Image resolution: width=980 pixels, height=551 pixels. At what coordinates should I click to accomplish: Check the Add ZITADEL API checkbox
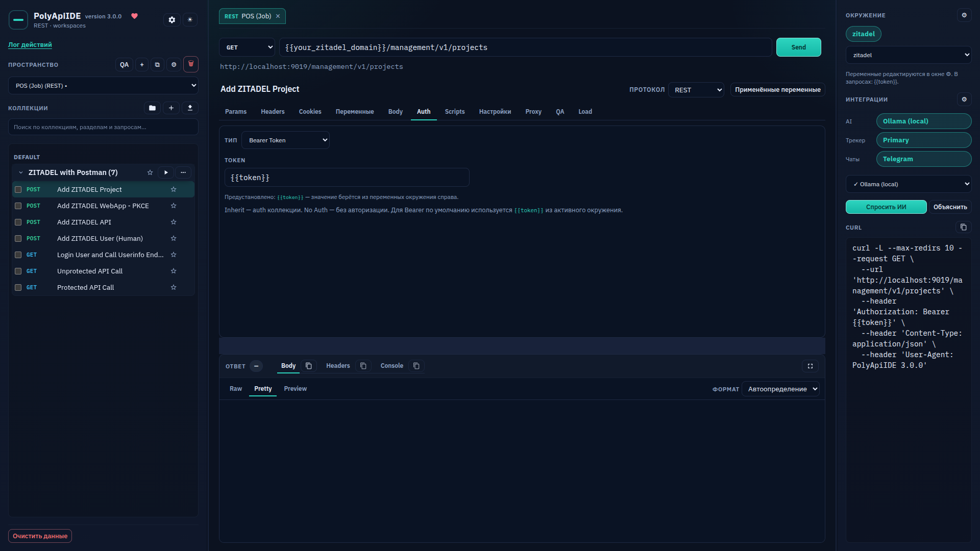18,222
